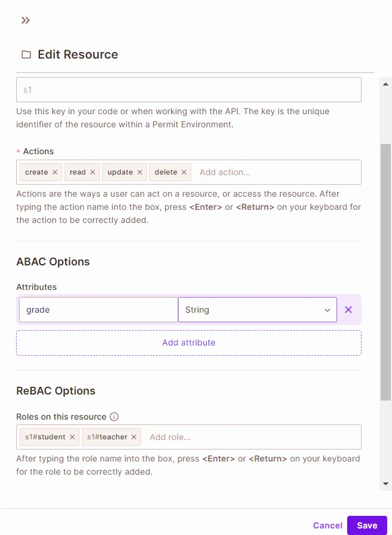The image size is (392, 535).
Task: Remove the read action tag
Action: (93, 172)
